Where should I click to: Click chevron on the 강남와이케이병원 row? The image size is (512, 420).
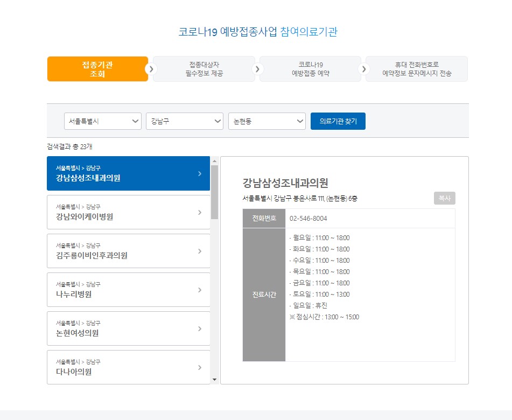point(200,213)
